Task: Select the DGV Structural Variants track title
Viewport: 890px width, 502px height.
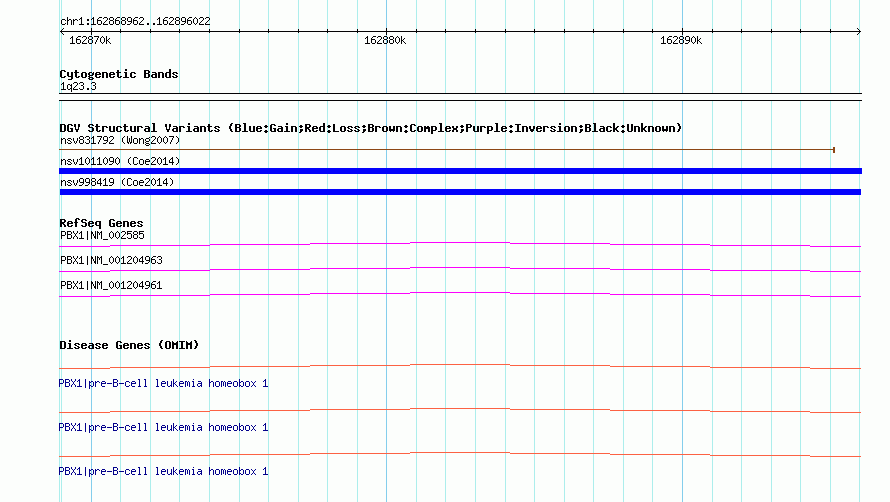Action: pos(370,128)
